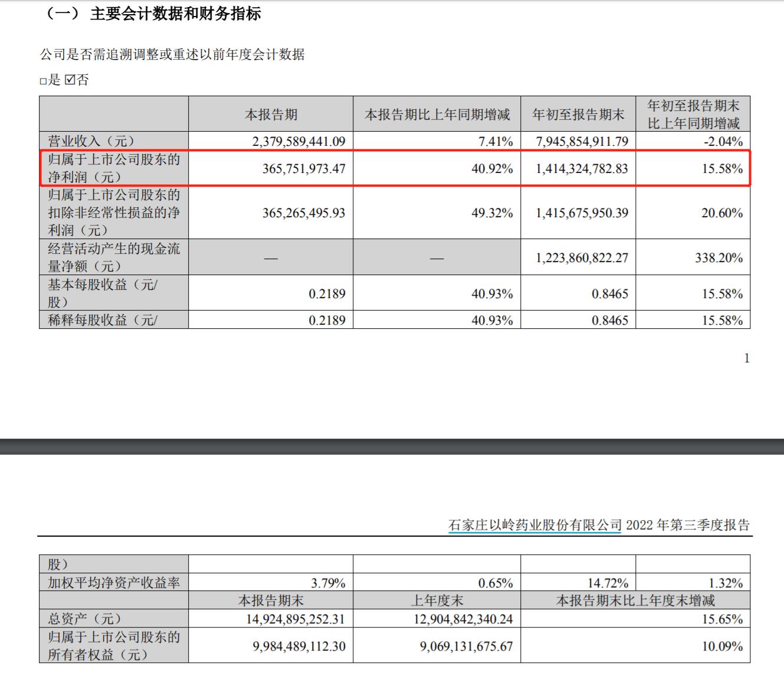Click the value 365,751,973.47

click(x=304, y=169)
